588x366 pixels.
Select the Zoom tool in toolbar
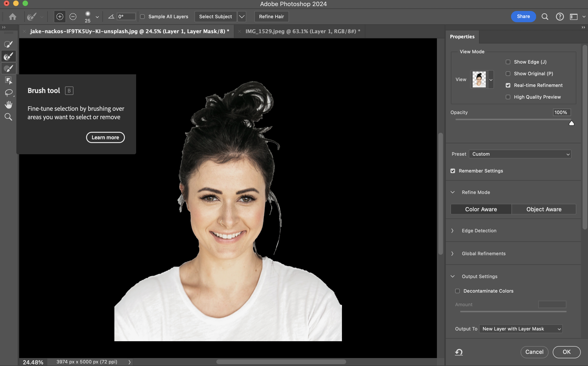pyautogui.click(x=8, y=117)
